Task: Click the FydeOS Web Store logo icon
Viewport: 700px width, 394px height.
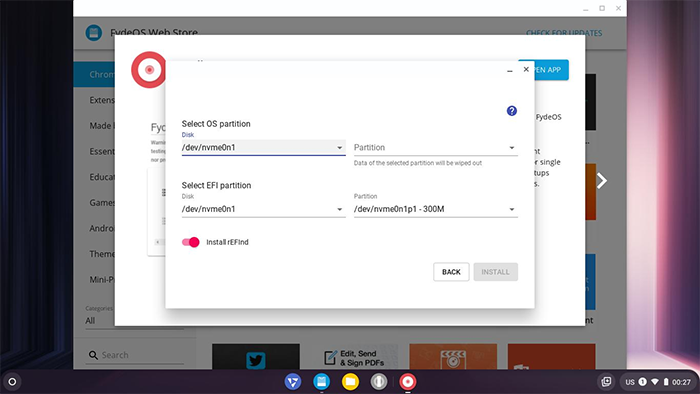Action: click(x=94, y=33)
